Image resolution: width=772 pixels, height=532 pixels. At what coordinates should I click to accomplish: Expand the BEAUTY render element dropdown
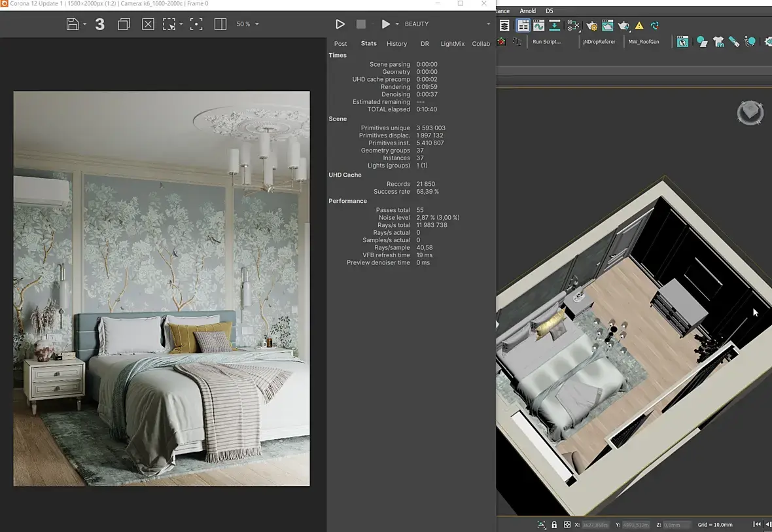[487, 24]
